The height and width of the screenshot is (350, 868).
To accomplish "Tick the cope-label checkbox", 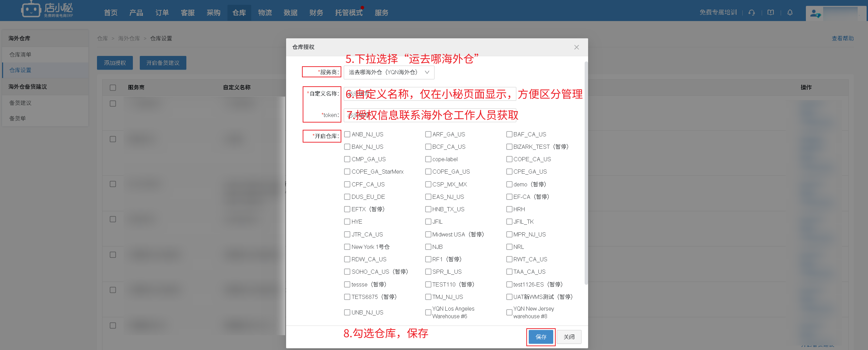I will [428, 159].
